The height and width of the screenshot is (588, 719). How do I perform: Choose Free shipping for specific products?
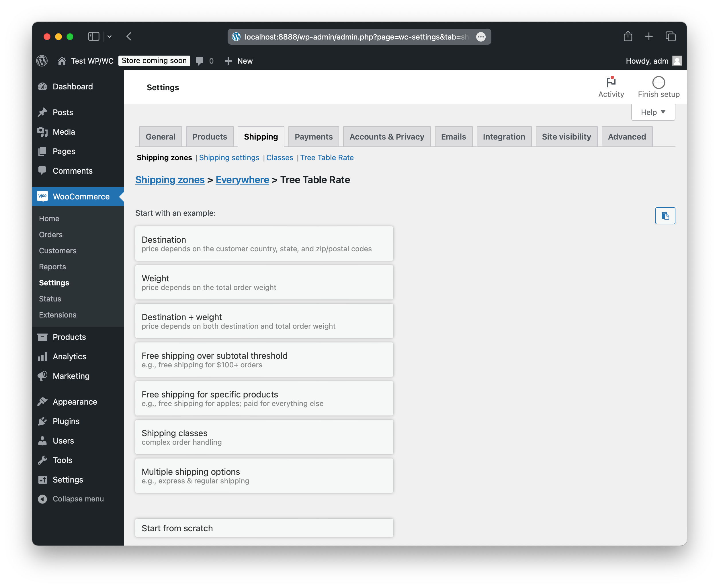[264, 398]
